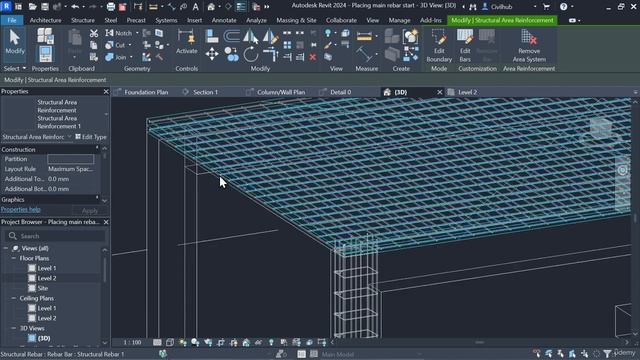The image size is (640, 360).
Task: Click the Notch geometry tool
Action: tap(119, 33)
